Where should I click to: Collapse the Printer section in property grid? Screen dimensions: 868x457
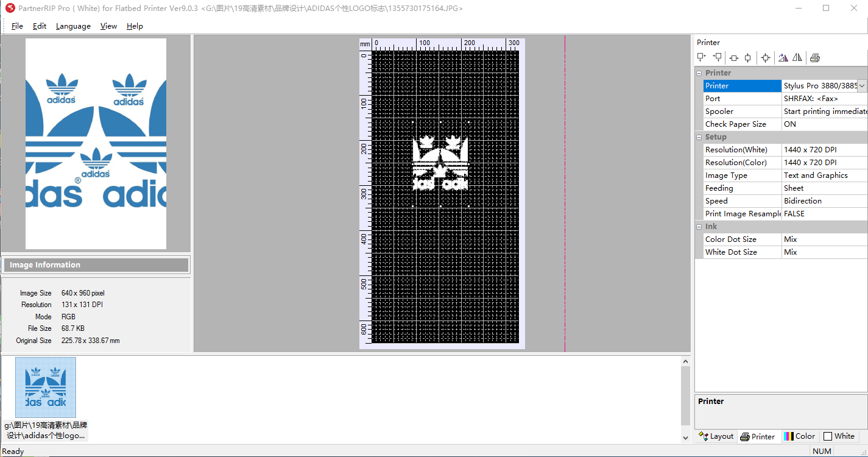[x=699, y=73]
